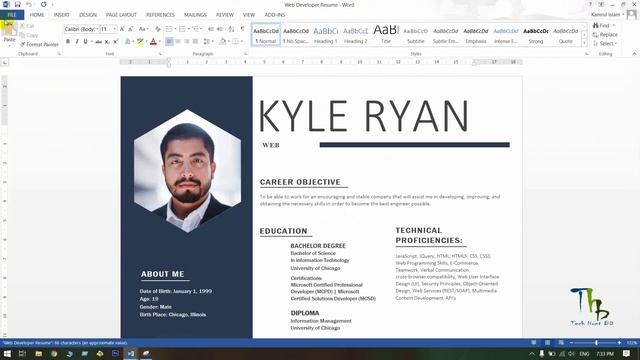The image size is (640, 360).
Task: Apply strikethrough formatting
Action: click(x=98, y=42)
